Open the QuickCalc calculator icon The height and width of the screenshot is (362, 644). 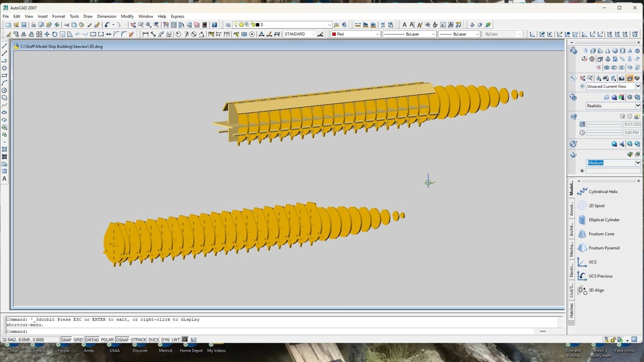[x=204, y=25]
